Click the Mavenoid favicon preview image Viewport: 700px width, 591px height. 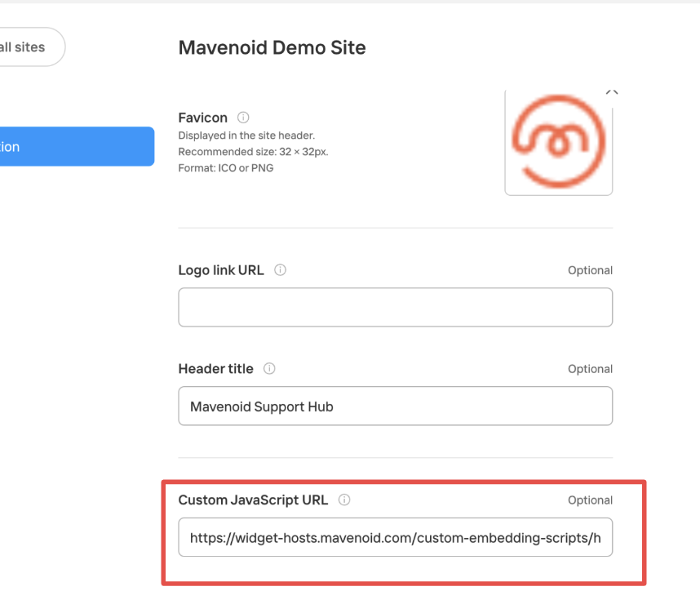point(559,142)
